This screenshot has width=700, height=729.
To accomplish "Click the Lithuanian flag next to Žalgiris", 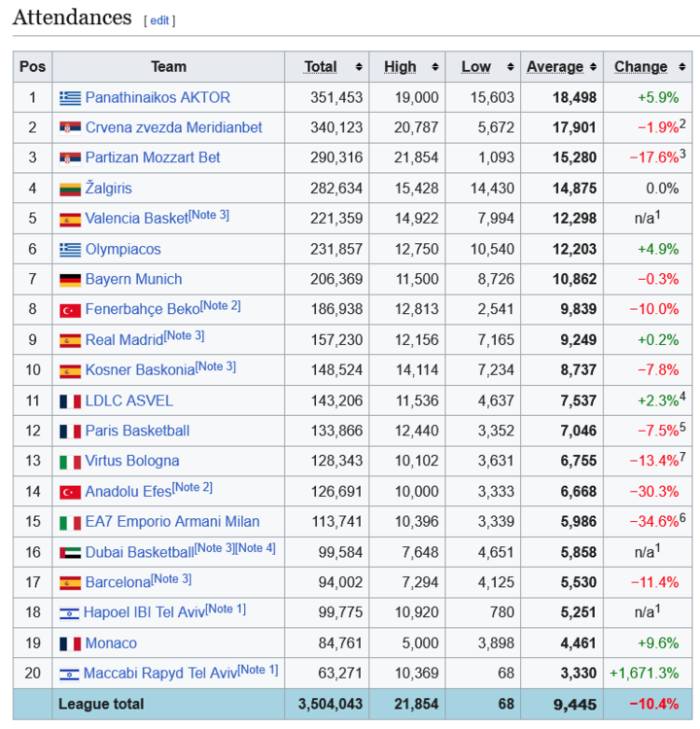I will click(70, 189).
